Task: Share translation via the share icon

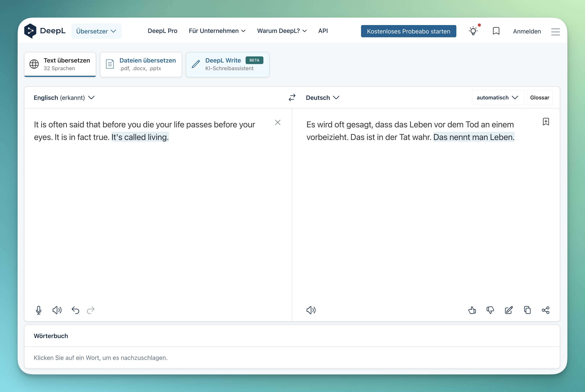Action: click(545, 310)
